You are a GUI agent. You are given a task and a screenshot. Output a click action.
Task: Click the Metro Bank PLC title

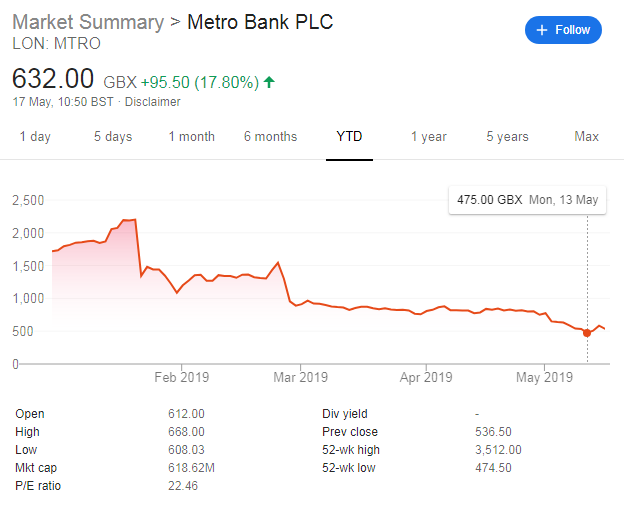click(x=261, y=22)
